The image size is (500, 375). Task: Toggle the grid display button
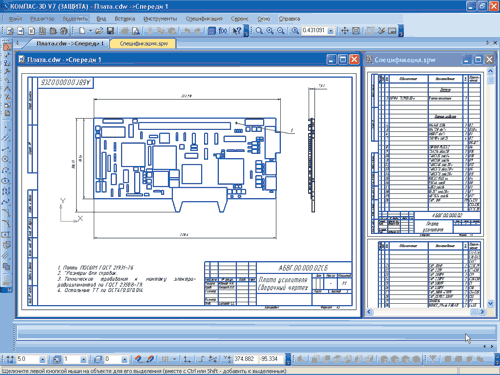tap(165, 359)
